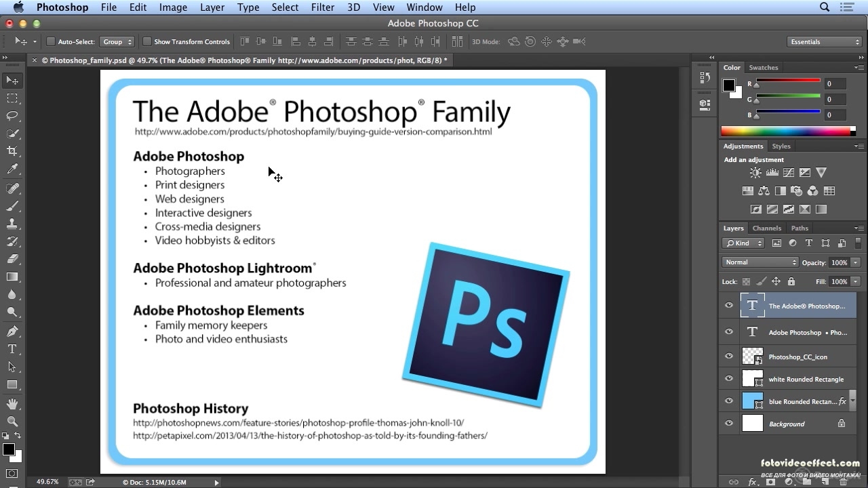The height and width of the screenshot is (488, 868).
Task: Select the Clone Stamp tool
Action: click(x=12, y=224)
